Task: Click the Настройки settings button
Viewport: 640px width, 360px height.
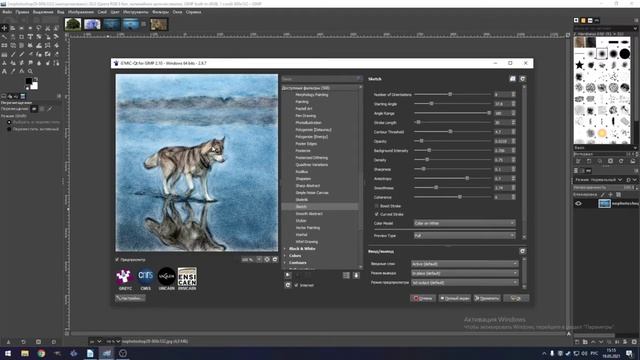Action: 130,298
